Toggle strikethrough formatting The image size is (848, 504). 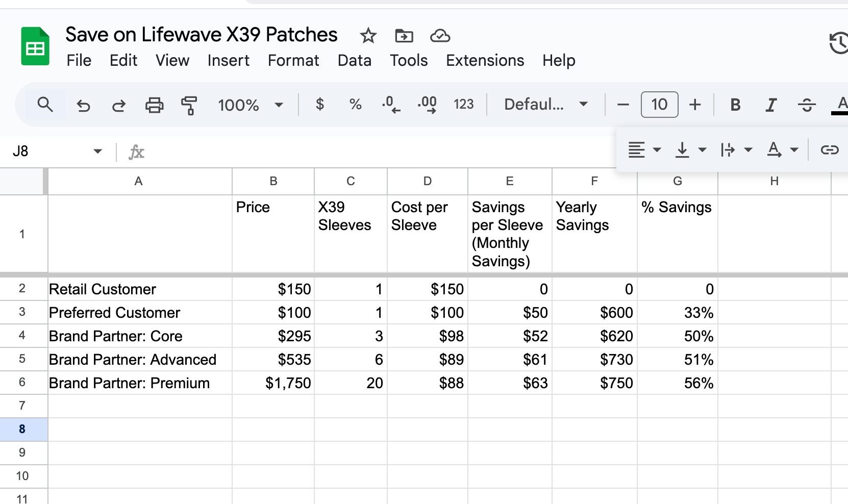coord(807,105)
